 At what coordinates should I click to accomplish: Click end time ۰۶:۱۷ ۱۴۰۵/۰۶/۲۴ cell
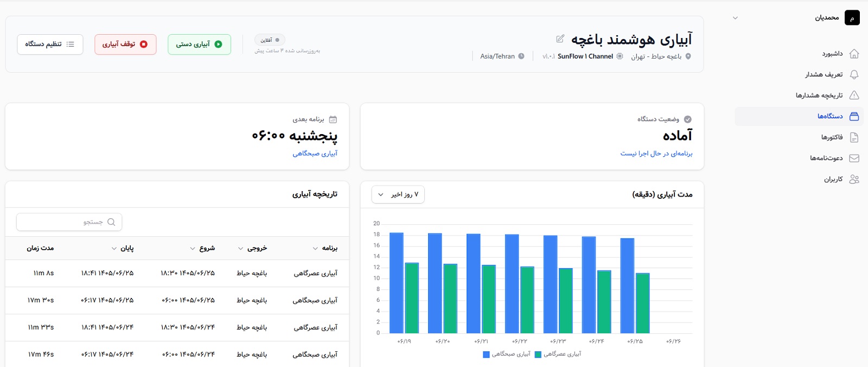click(x=107, y=355)
